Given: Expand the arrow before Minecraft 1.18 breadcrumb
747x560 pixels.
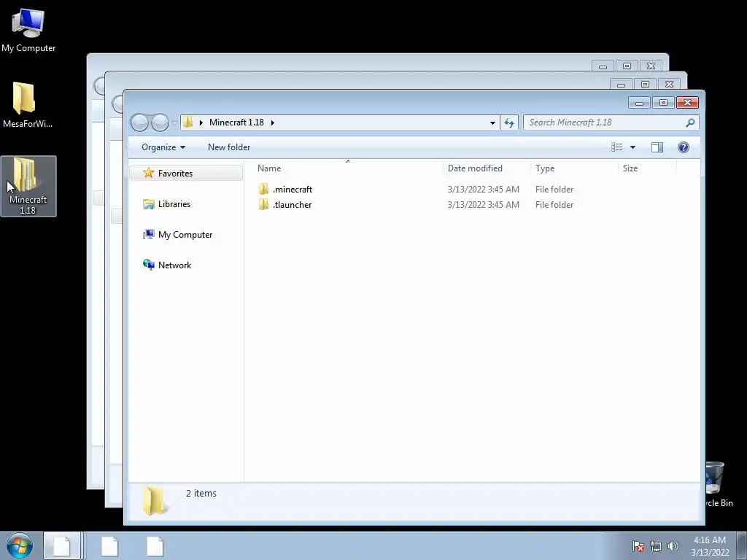Looking at the screenshot, I should click(x=201, y=122).
